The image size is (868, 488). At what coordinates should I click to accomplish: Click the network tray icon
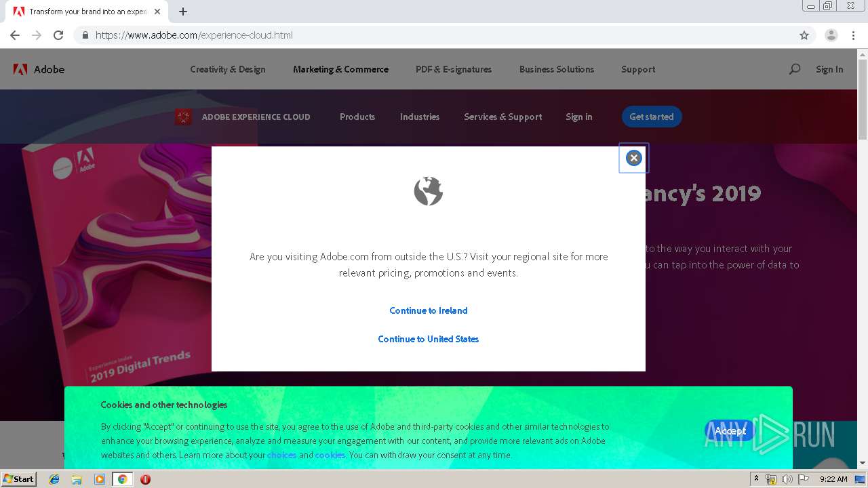(771, 479)
